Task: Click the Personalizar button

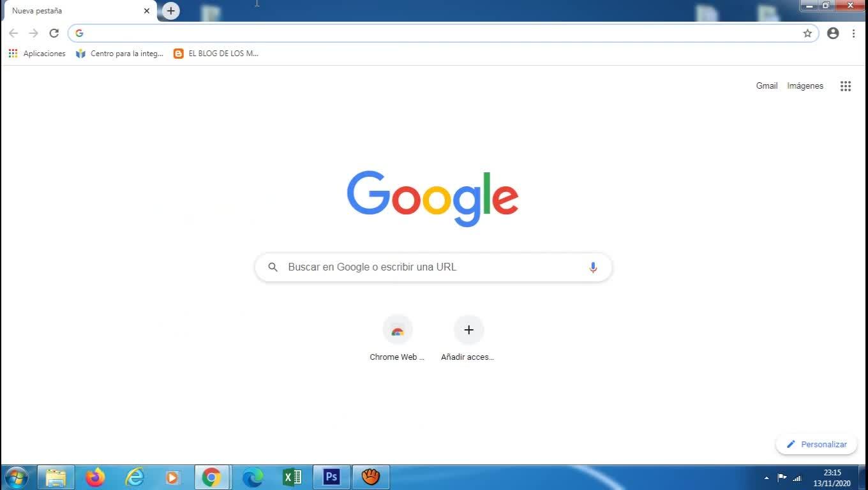Action: 816,444
